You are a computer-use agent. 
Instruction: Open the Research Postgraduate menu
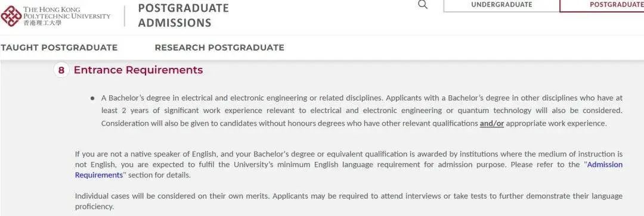click(219, 48)
